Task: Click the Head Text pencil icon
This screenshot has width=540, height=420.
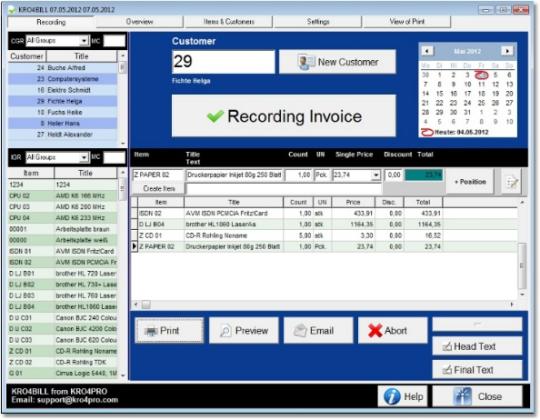Action: [447, 347]
